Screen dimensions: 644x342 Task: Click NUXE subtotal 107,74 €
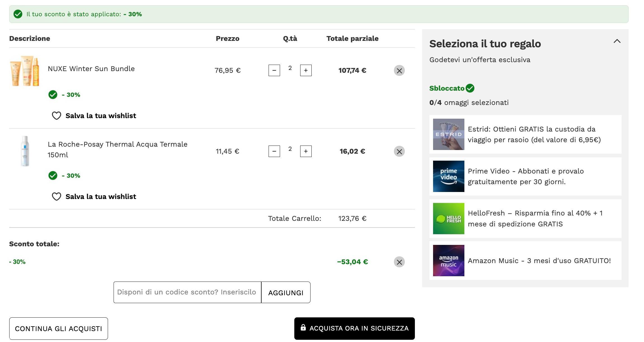(352, 70)
